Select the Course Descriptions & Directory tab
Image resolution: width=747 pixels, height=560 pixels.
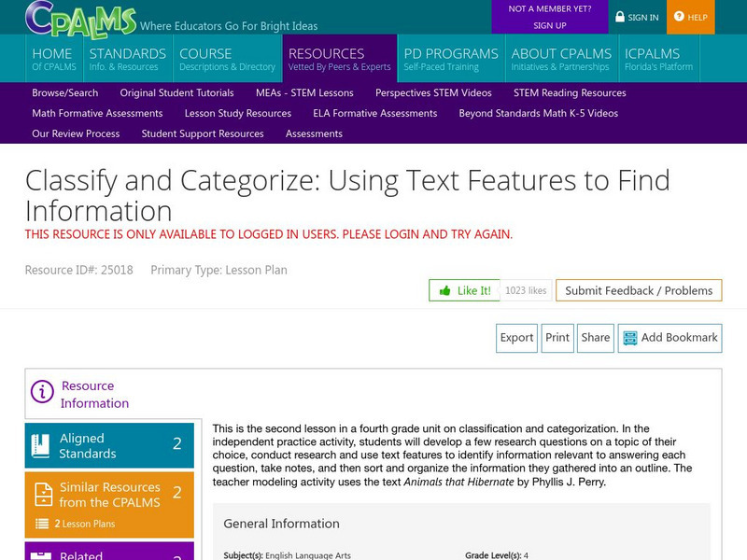(227, 59)
